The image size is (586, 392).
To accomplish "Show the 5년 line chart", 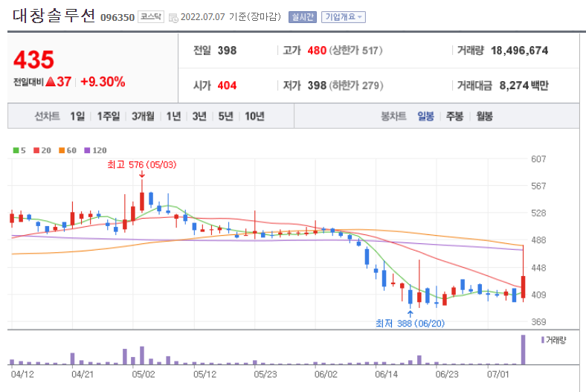I will 226,116.
